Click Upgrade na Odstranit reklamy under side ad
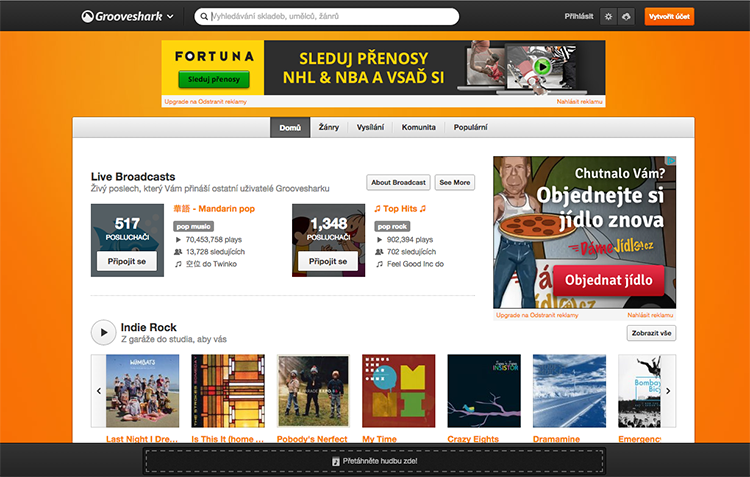 coord(537,315)
